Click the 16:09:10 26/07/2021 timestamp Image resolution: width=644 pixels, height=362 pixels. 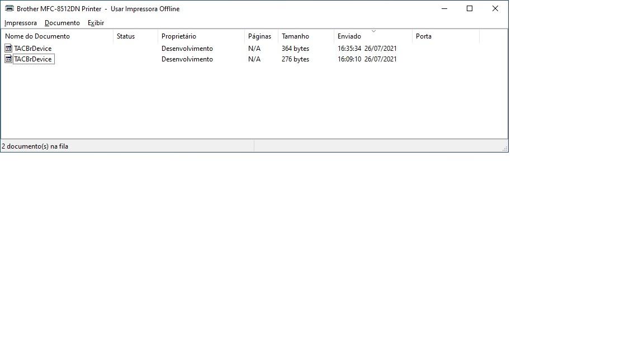[x=367, y=59]
